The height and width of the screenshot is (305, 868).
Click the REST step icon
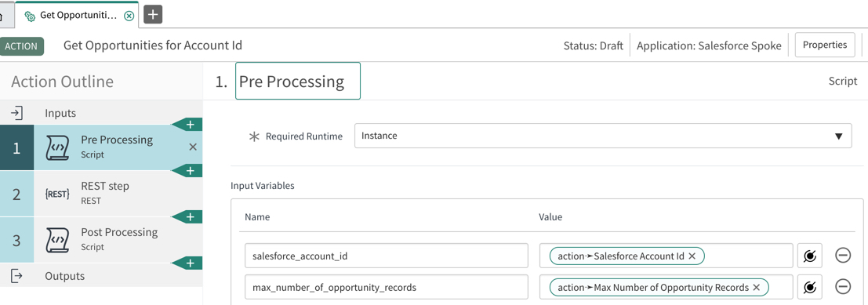[57, 194]
